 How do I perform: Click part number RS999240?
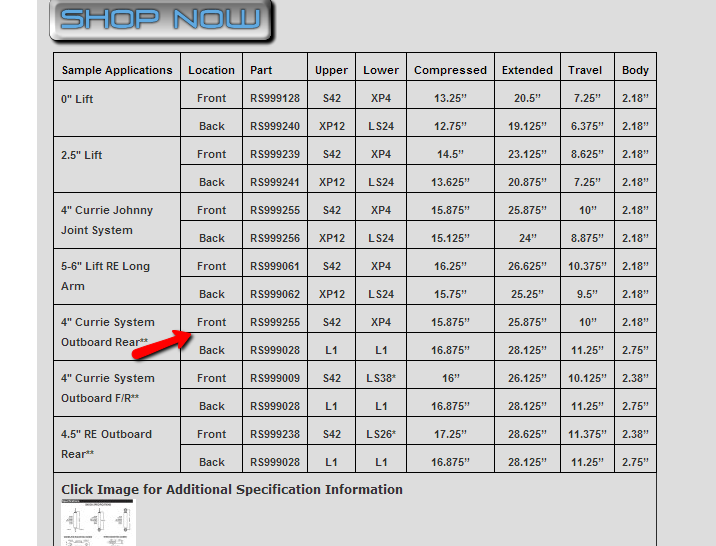[x=275, y=126]
